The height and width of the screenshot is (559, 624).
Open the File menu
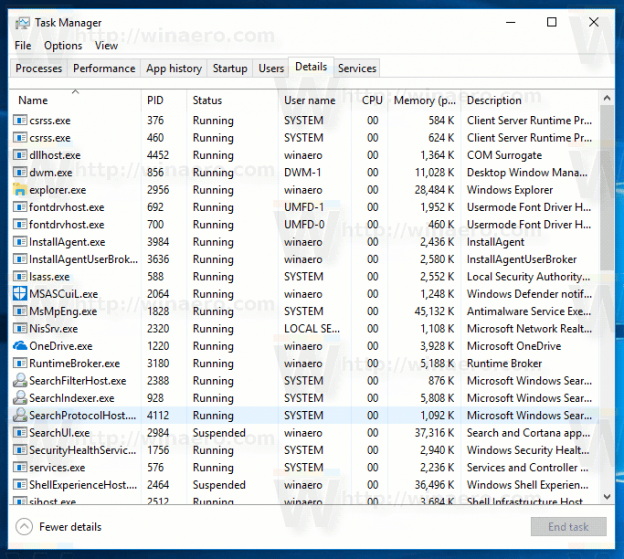click(x=23, y=45)
